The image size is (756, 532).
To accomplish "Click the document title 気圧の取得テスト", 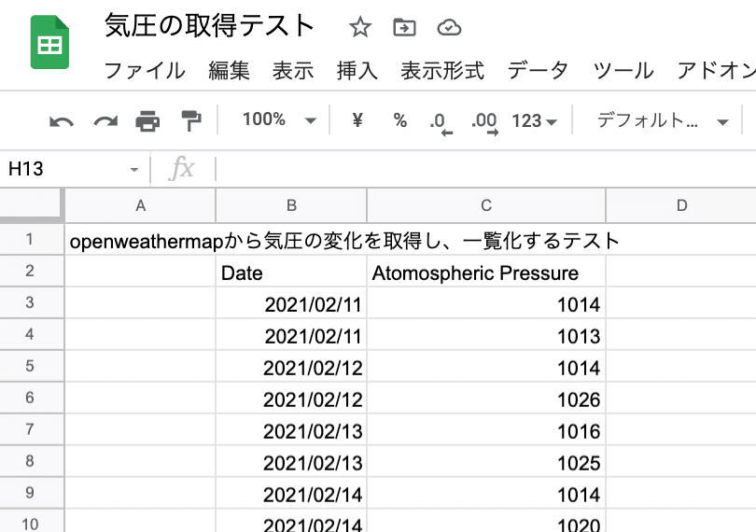I will coord(210,25).
